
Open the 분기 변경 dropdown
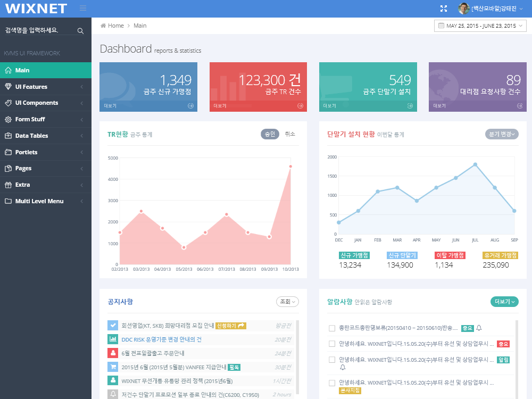502,135
